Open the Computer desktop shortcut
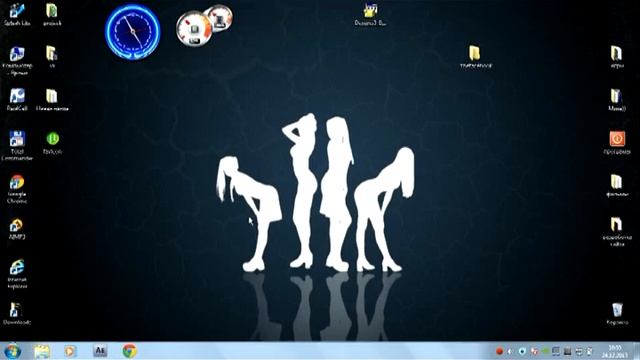The image size is (640, 360). tap(17, 61)
